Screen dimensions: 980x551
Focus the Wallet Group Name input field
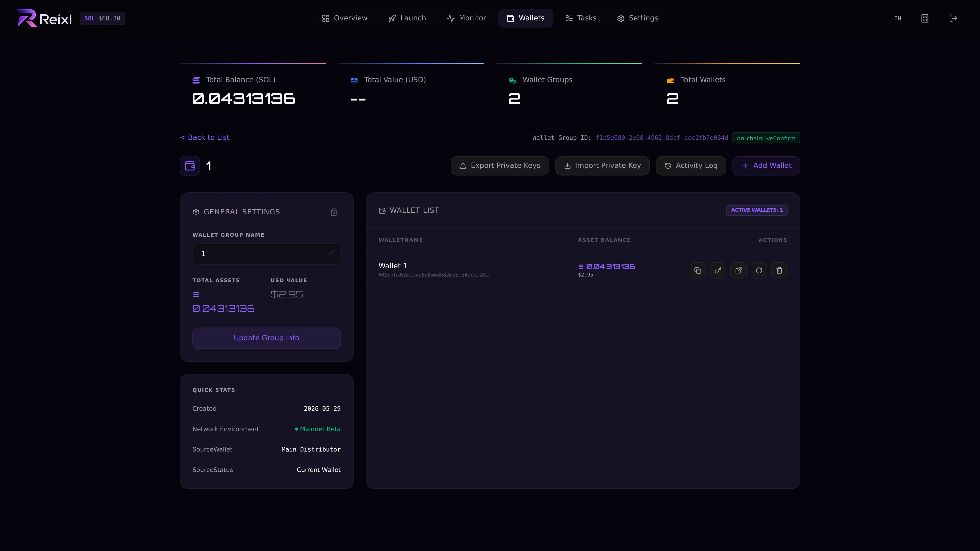(x=266, y=254)
